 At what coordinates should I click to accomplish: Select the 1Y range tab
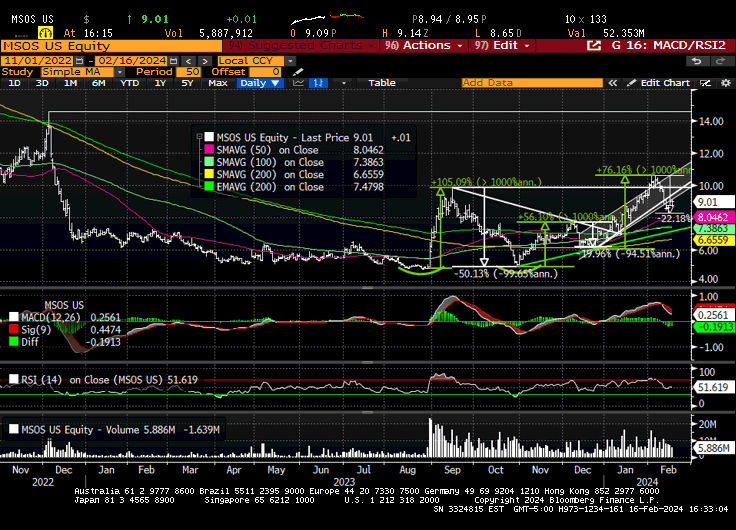click(160, 83)
